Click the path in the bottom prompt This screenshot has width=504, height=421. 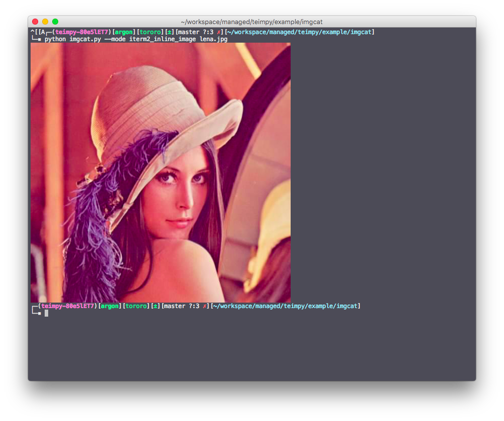pos(286,306)
